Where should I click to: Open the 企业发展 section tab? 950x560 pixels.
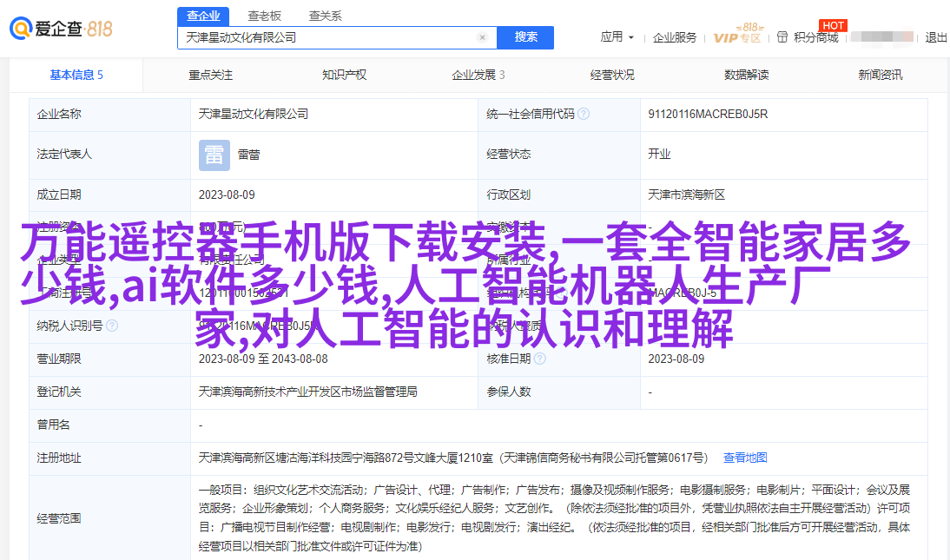tap(478, 76)
